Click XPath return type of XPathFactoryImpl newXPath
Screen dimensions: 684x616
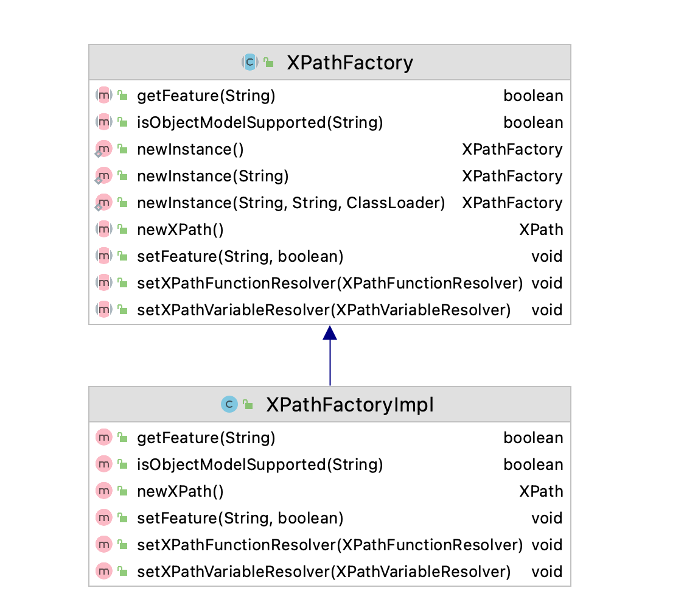(x=541, y=491)
